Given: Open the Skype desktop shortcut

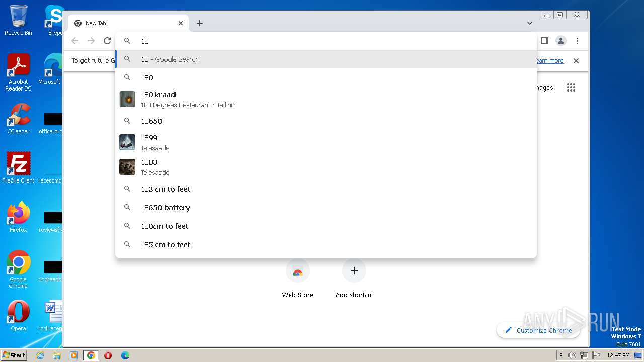Looking at the screenshot, I should [55, 20].
